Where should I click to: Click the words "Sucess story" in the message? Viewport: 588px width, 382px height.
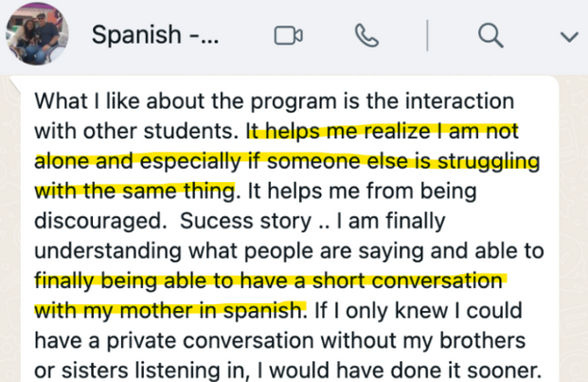tap(245, 221)
